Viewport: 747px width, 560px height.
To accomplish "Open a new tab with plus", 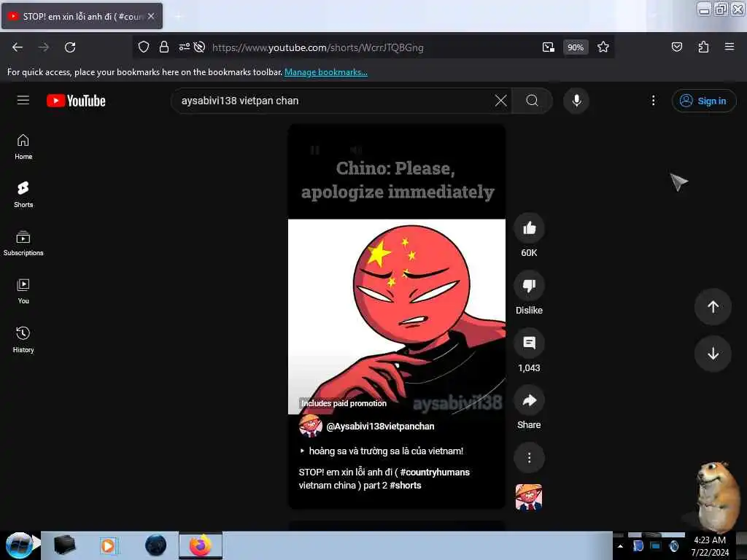I will click(x=178, y=16).
